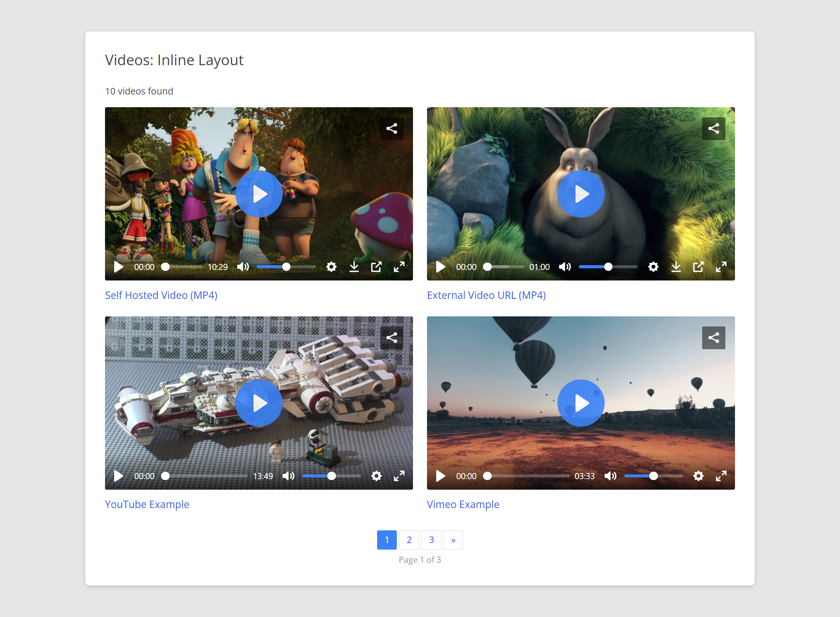
Task: Select pagination page 1
Action: [x=387, y=540]
